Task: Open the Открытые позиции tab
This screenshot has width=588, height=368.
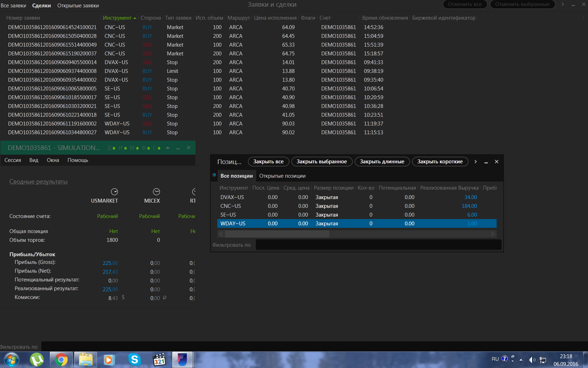Action: click(x=282, y=176)
